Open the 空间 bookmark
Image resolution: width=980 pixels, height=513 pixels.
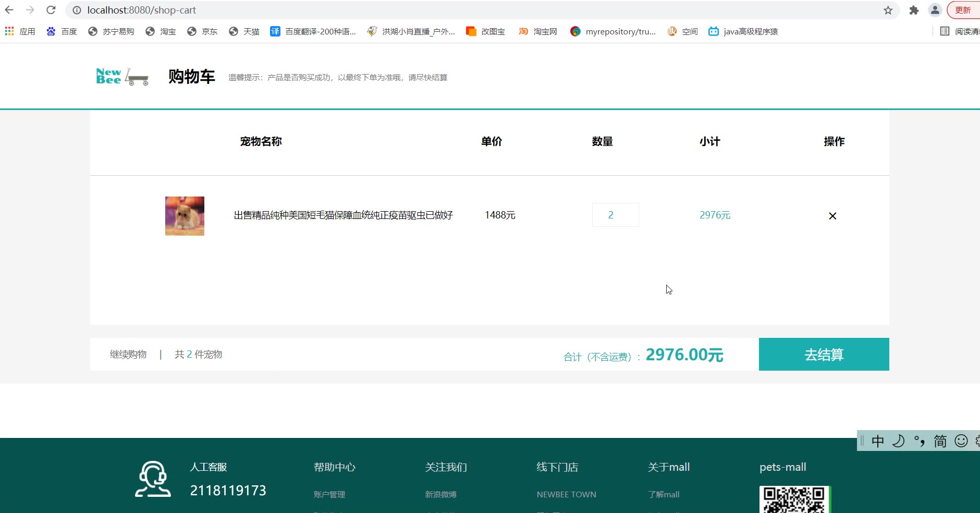[682, 31]
